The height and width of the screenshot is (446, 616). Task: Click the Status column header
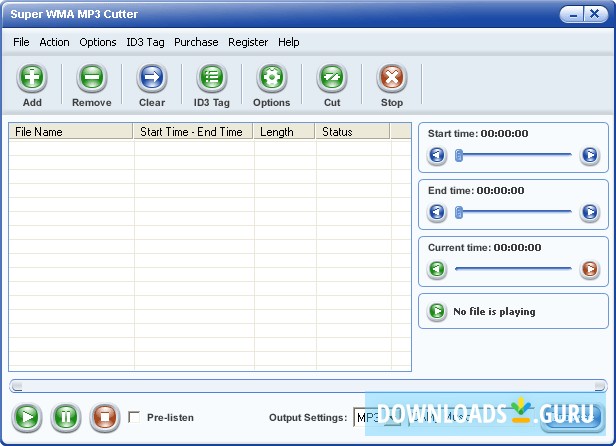(353, 131)
